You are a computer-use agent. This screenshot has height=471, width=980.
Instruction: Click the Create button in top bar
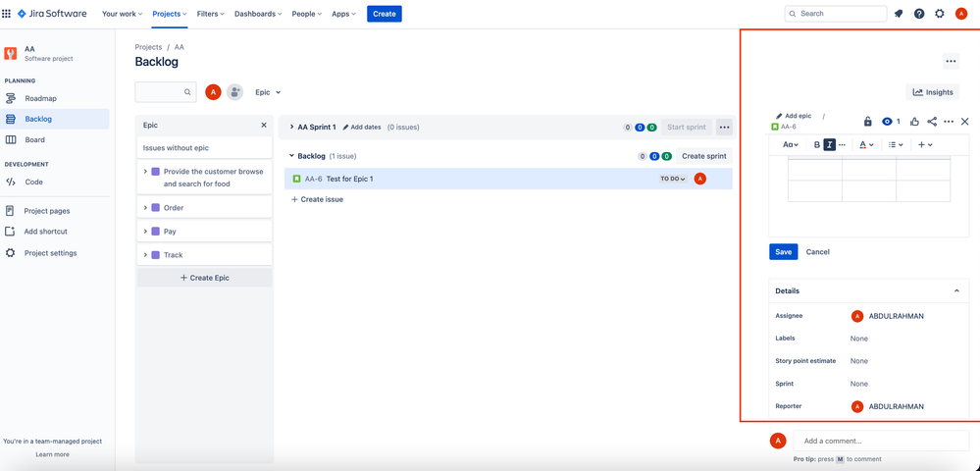coord(385,14)
